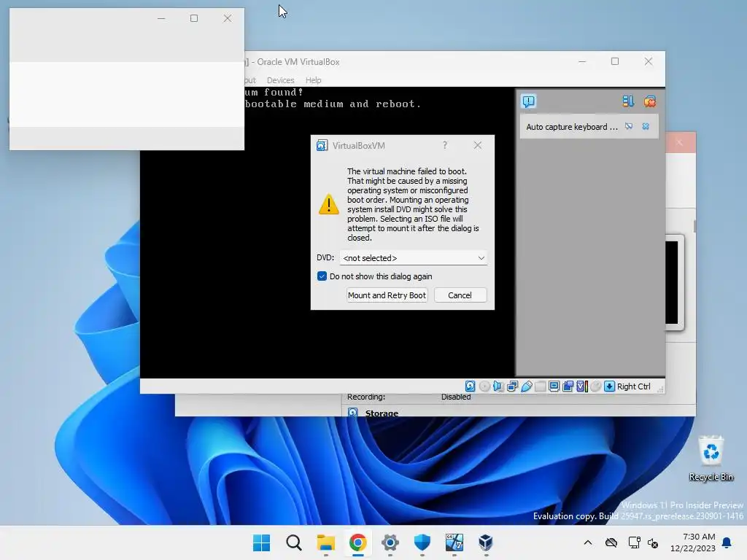The width and height of the screenshot is (747, 560).
Task: Open Windows Search from taskbar
Action: tap(293, 542)
